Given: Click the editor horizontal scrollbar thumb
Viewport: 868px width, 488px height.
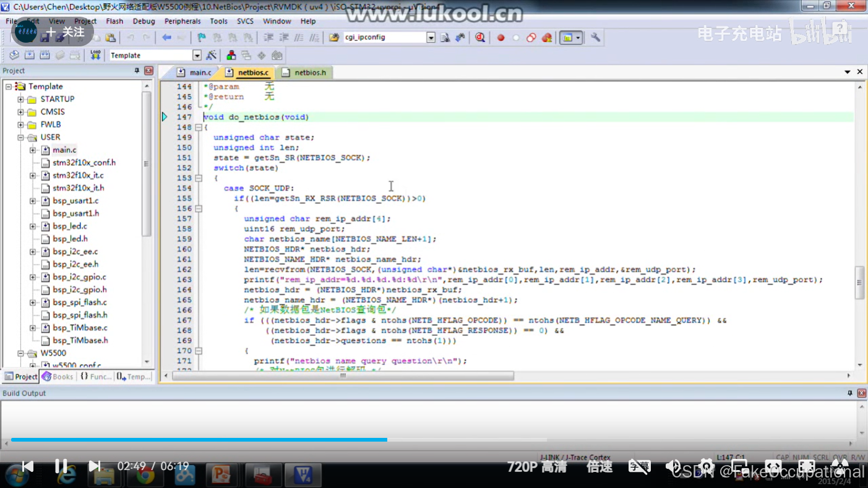Looking at the screenshot, I should (343, 375).
